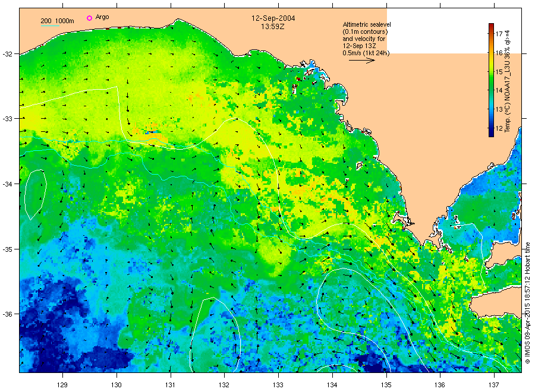Click the IMOS copyright timestamp text
535x392 pixels.
click(x=527, y=303)
